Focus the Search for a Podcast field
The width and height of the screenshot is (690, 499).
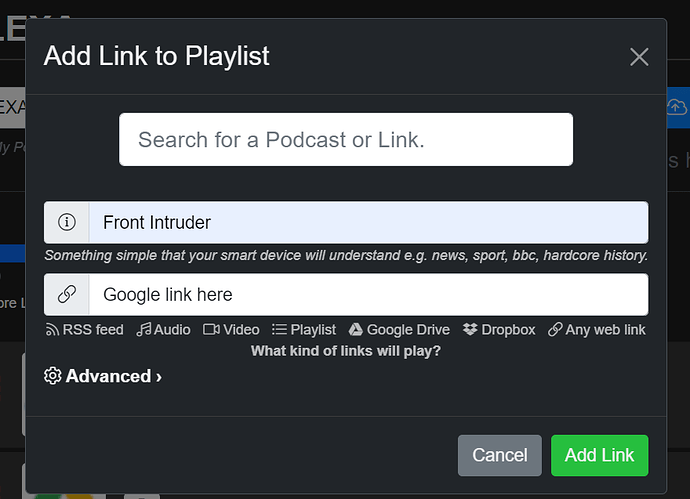tap(346, 139)
